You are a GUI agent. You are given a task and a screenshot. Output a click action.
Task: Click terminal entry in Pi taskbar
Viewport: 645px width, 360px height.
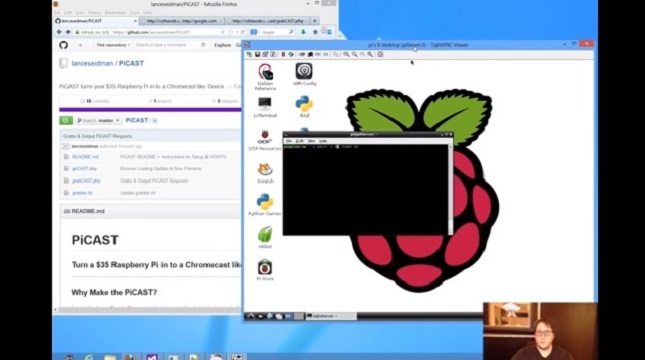(x=331, y=316)
